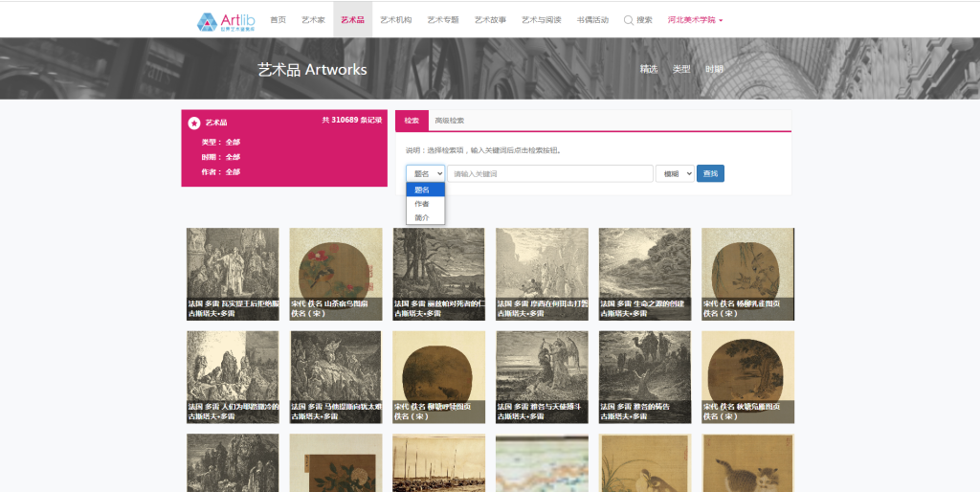Go to the 艺术家 artists page

[313, 20]
